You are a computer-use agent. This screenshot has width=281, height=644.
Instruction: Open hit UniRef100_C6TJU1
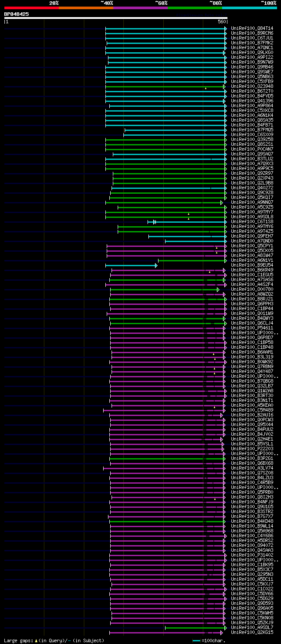(x=252, y=38)
